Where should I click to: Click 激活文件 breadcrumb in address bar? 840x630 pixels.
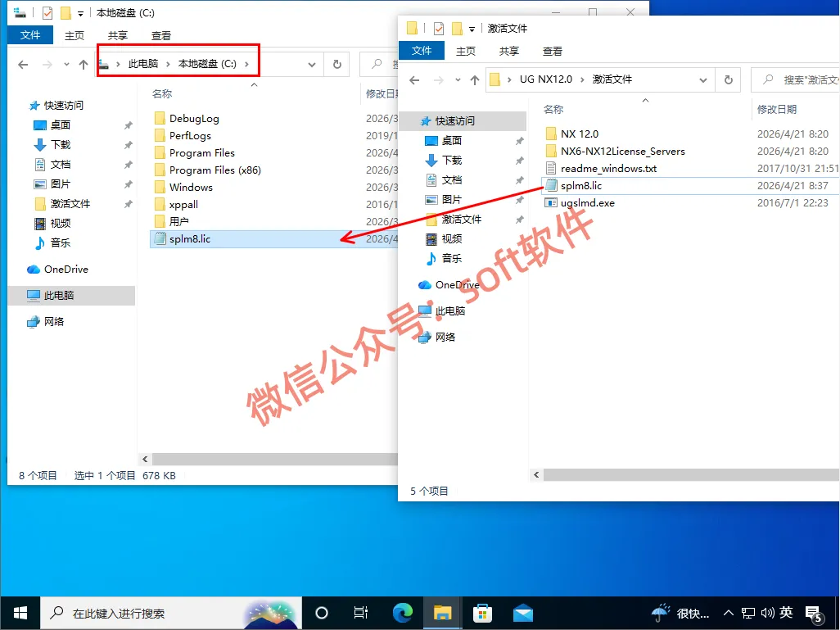coord(612,79)
